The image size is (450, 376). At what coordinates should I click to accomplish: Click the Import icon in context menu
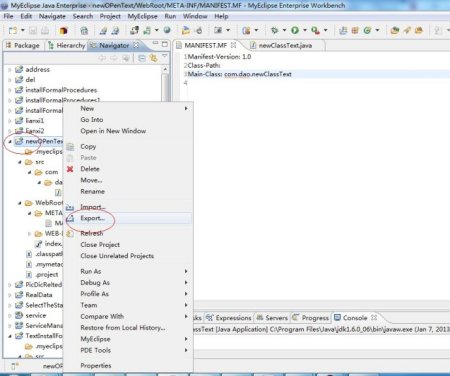[70, 207]
